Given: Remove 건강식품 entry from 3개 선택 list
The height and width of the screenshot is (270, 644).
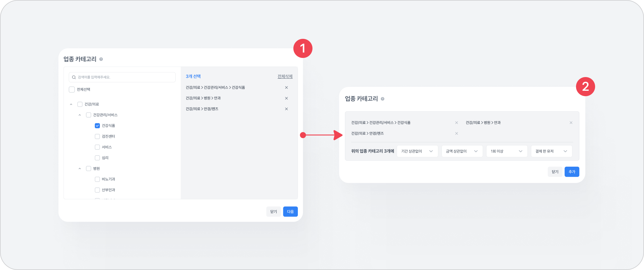Looking at the screenshot, I should [x=286, y=88].
